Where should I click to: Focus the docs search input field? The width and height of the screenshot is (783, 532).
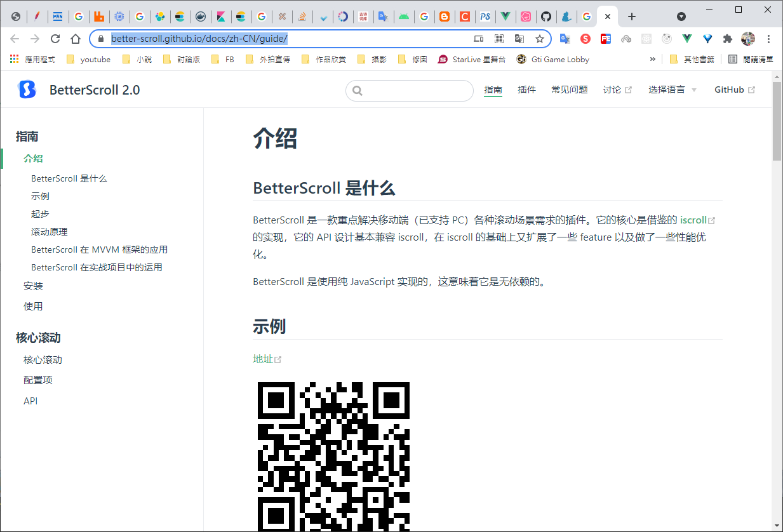[410, 91]
